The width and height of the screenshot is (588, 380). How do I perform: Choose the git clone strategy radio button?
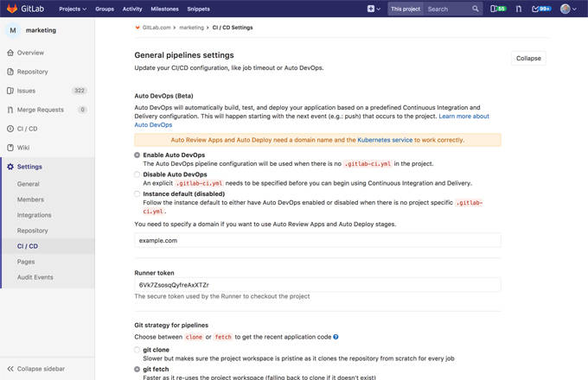click(137, 350)
